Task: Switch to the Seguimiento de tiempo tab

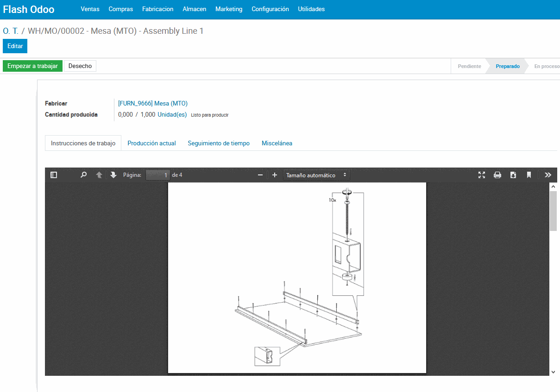Action: tap(219, 143)
